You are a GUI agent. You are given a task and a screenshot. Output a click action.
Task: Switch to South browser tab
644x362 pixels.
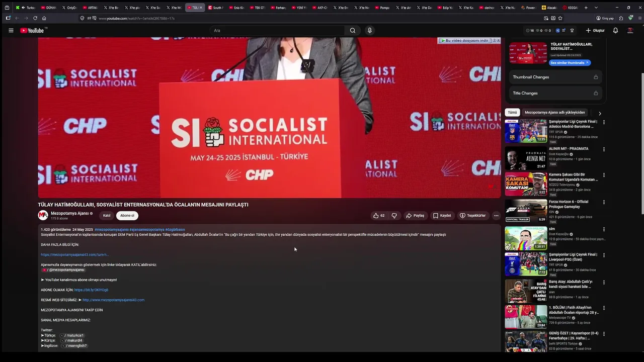coord(216,8)
